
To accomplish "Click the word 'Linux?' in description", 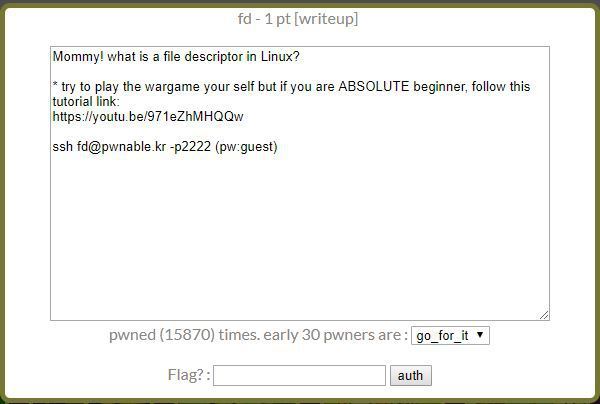I will click(280, 57).
